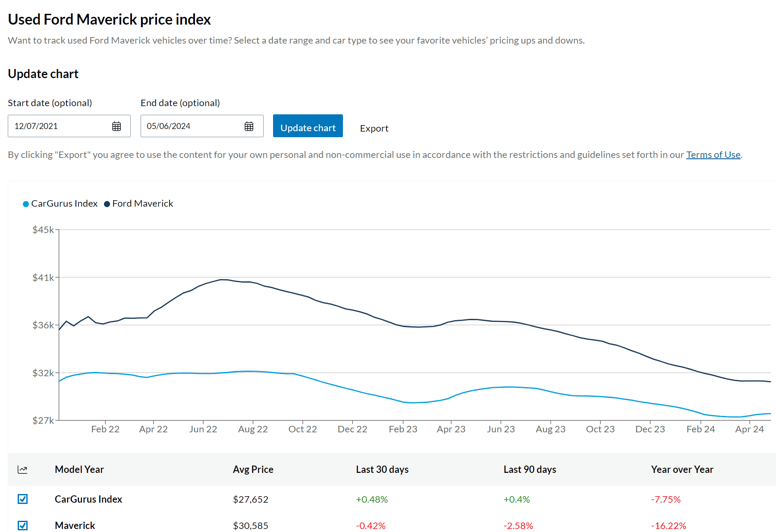The image size is (776, 532).
Task: Click the CarGurus Index legend dot
Action: (x=26, y=204)
